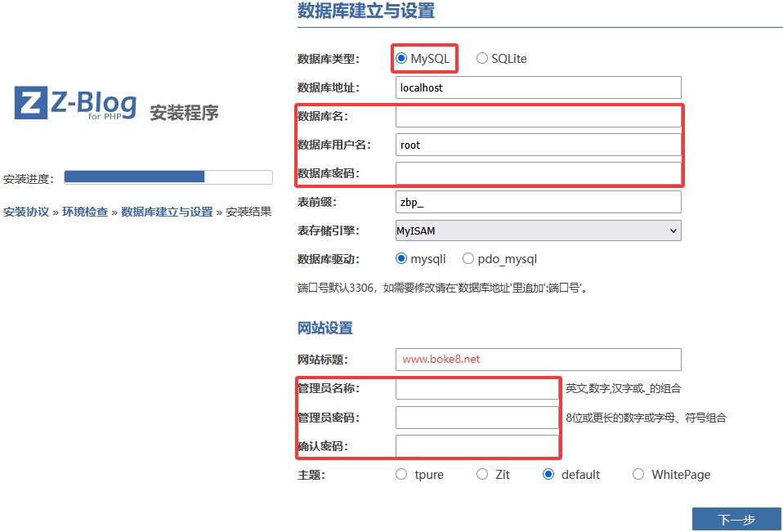Focus the confirm password input field
783x532 pixels.
click(477, 445)
